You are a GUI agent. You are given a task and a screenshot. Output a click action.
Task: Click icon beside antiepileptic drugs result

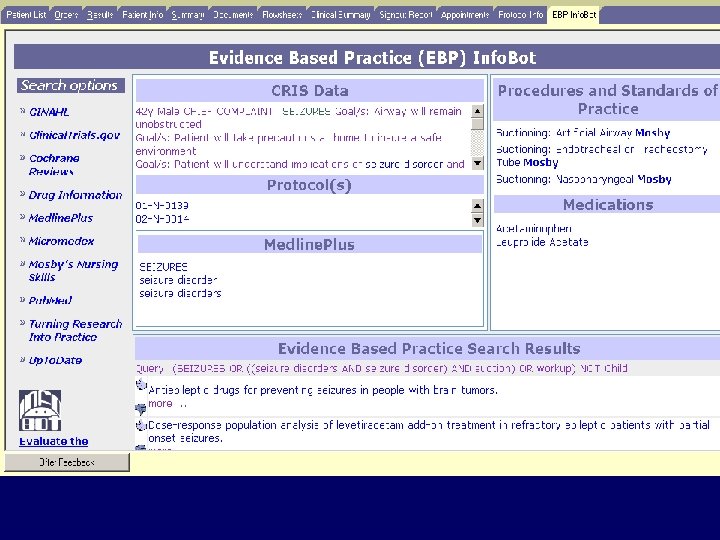141,385
